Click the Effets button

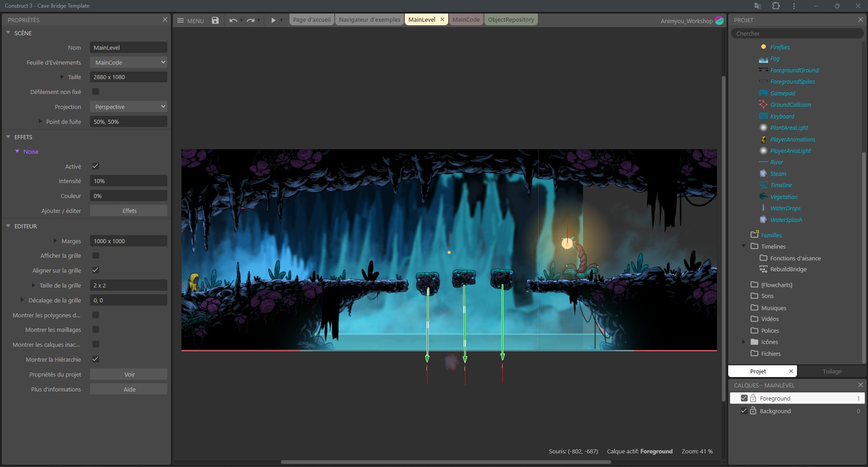point(128,211)
